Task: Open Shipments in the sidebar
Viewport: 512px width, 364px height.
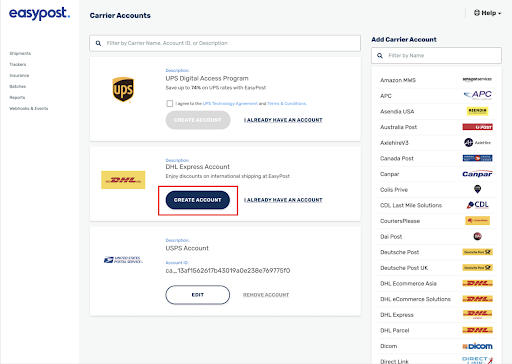Action: pyautogui.click(x=20, y=53)
